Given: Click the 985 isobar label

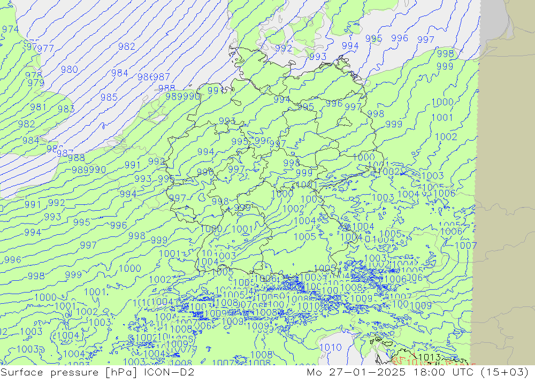Looking at the screenshot, I should [109, 97].
